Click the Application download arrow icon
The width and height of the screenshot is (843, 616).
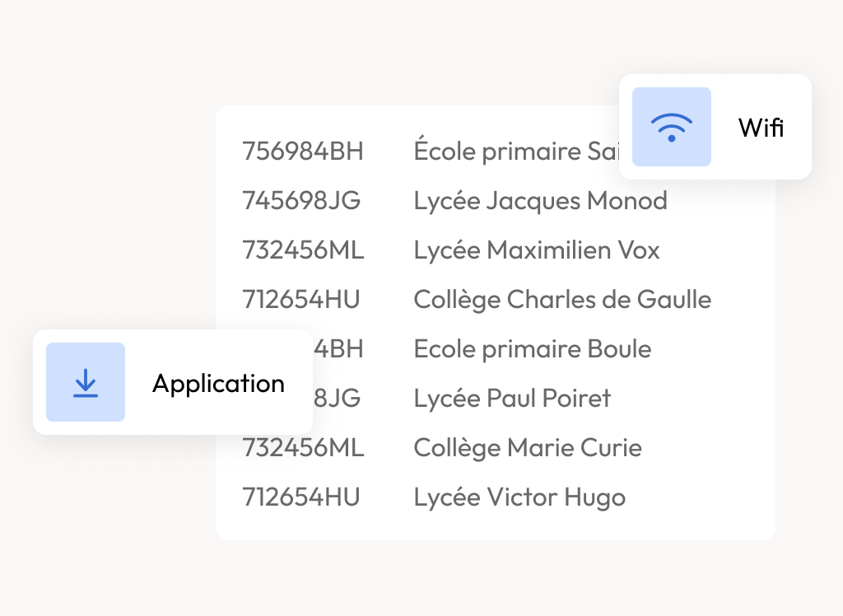coord(86,382)
